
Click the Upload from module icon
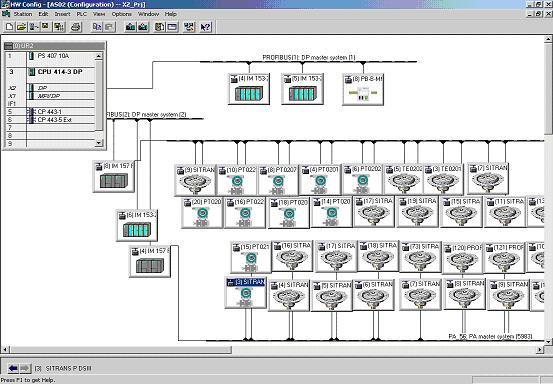click(x=143, y=27)
